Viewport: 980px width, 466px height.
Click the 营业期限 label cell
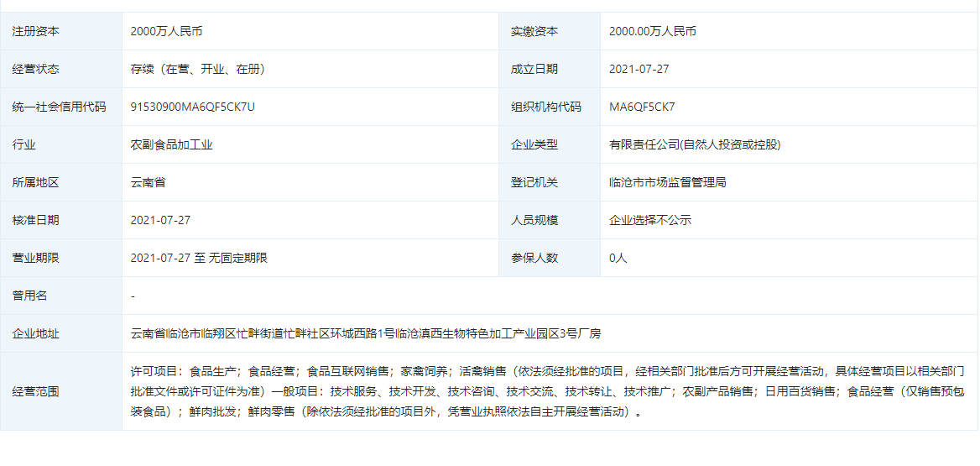pyautogui.click(x=61, y=258)
